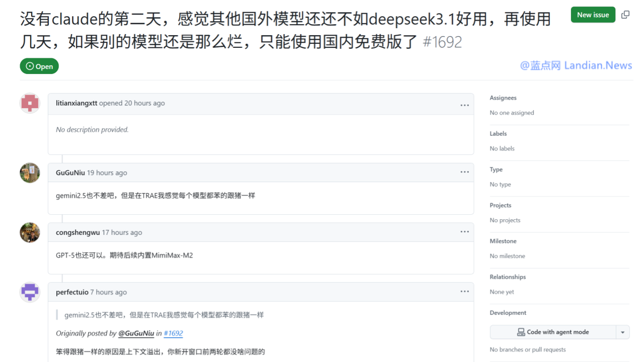Viewport: 644px width, 362px height.
Task: Click the green Open status badge
Action: 39,66
